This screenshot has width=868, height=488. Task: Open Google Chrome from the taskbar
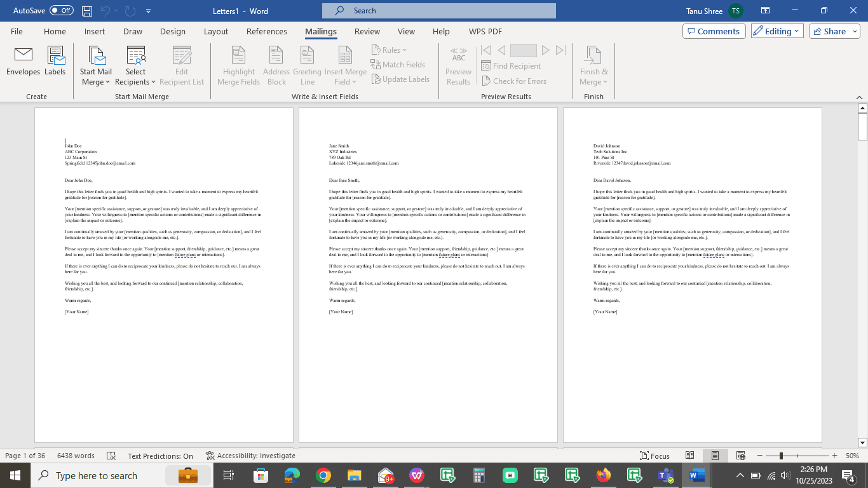pyautogui.click(x=322, y=475)
